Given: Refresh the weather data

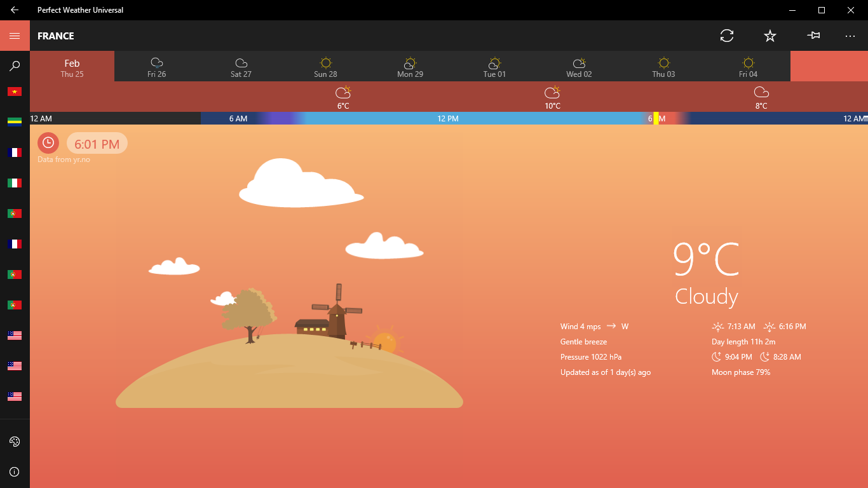Looking at the screenshot, I should coord(726,36).
